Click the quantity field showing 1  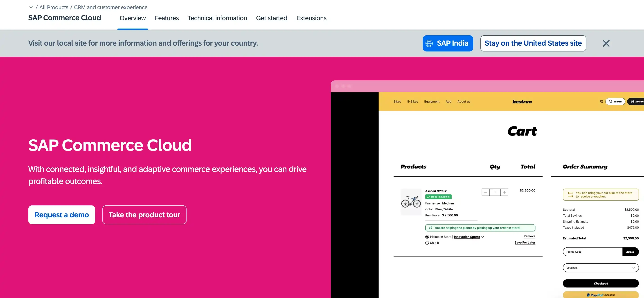(495, 192)
